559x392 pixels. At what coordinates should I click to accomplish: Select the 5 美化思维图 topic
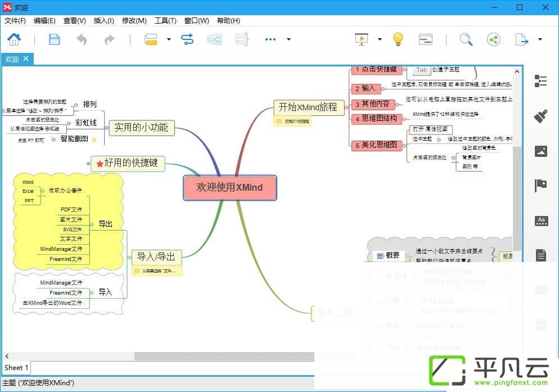(x=377, y=145)
